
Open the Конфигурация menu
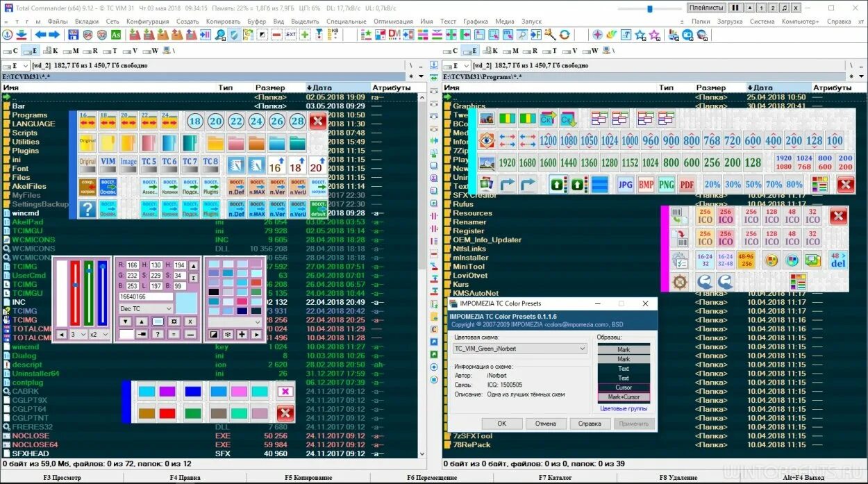tap(147, 22)
